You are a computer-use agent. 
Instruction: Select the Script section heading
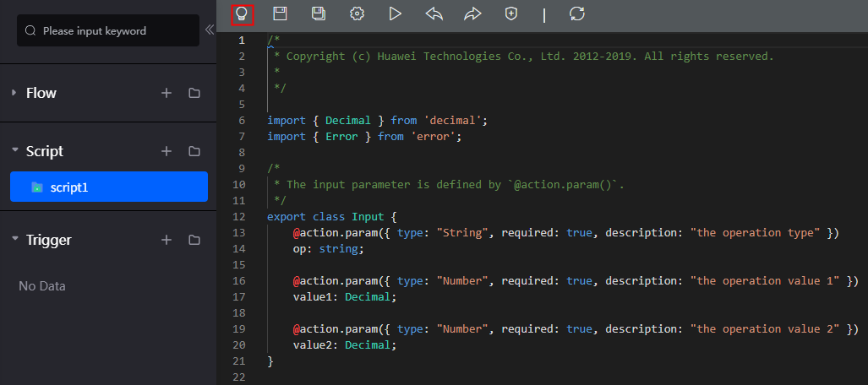[x=45, y=151]
